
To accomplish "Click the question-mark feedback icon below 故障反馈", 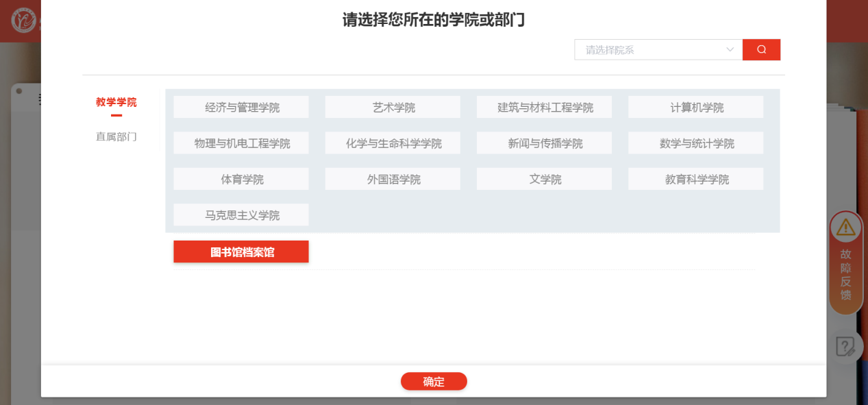I will [x=845, y=347].
